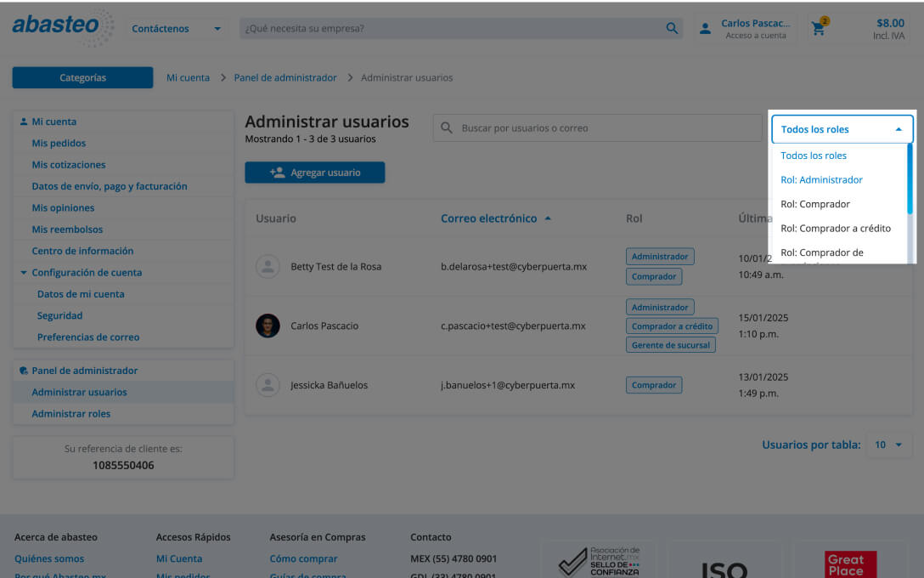
Task: Click Carlos Pascacio's profile photo avatar
Action: [x=268, y=326]
